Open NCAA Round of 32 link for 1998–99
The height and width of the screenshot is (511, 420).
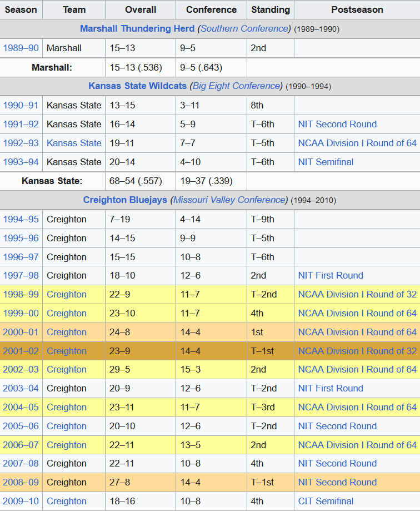(x=357, y=295)
